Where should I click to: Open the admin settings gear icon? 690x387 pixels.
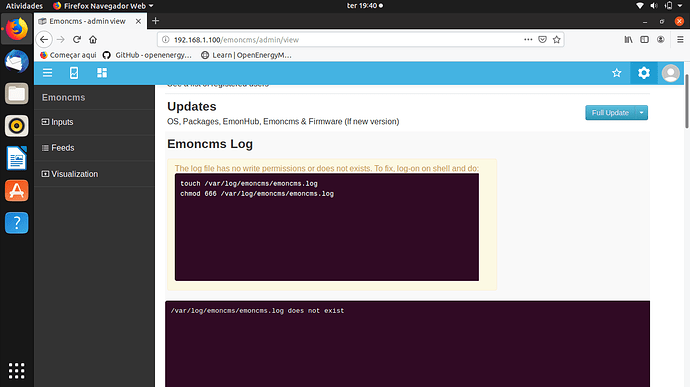pyautogui.click(x=644, y=73)
